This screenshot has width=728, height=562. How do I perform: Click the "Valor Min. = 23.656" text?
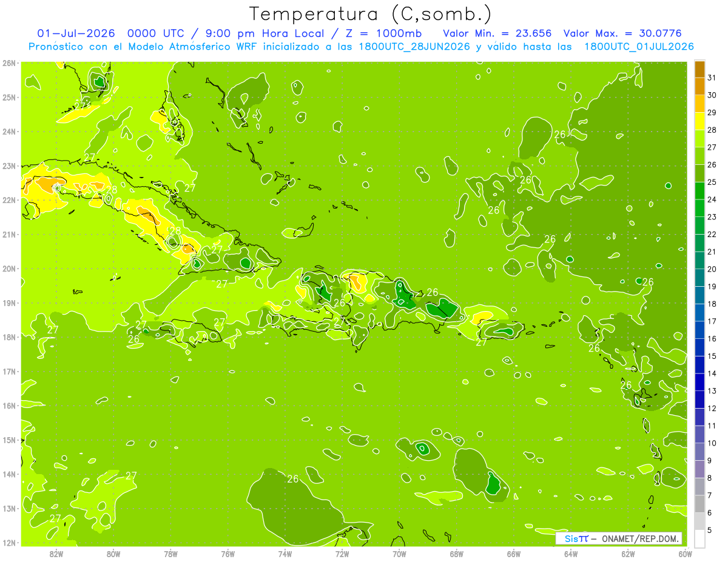pos(497,33)
